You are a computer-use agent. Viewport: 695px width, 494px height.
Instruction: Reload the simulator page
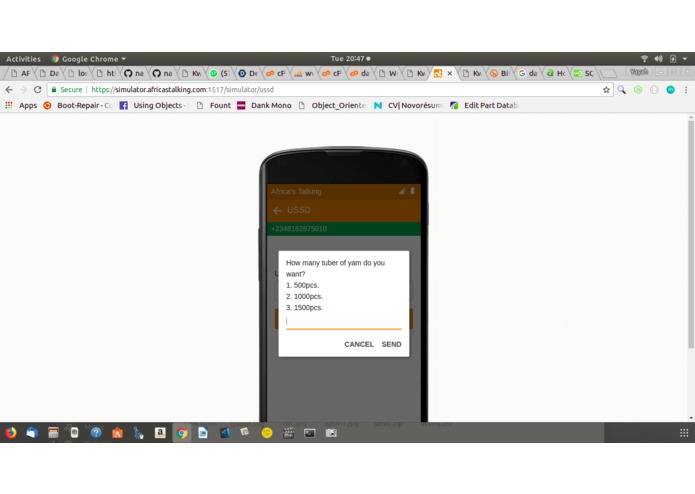pos(38,90)
